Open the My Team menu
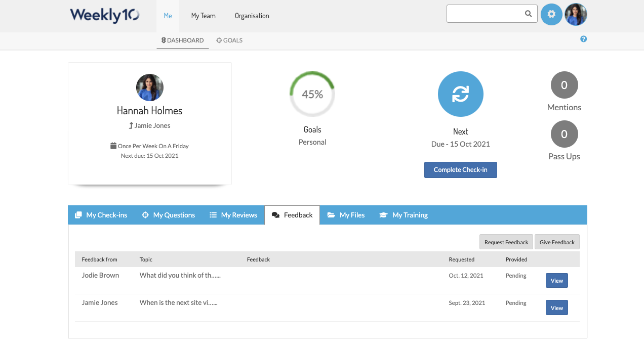Viewport: 644px width, 355px height. click(203, 16)
